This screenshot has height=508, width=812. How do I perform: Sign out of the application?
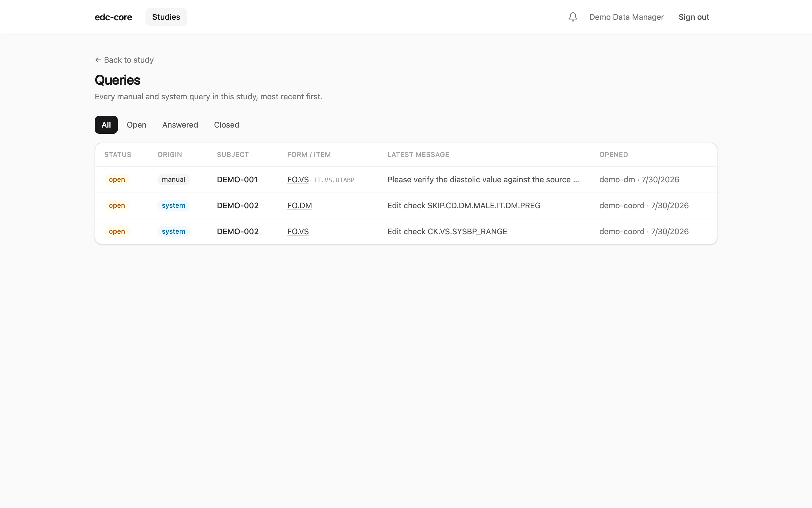click(x=694, y=17)
